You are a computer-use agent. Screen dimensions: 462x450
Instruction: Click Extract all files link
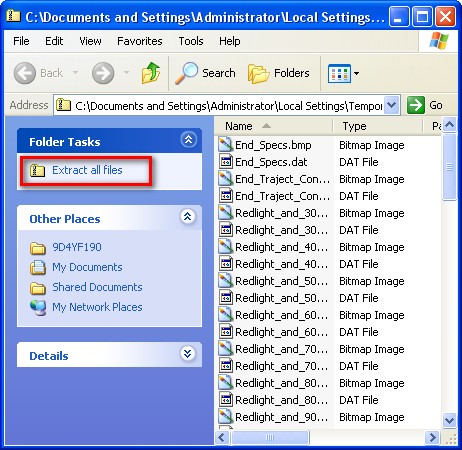tap(87, 170)
